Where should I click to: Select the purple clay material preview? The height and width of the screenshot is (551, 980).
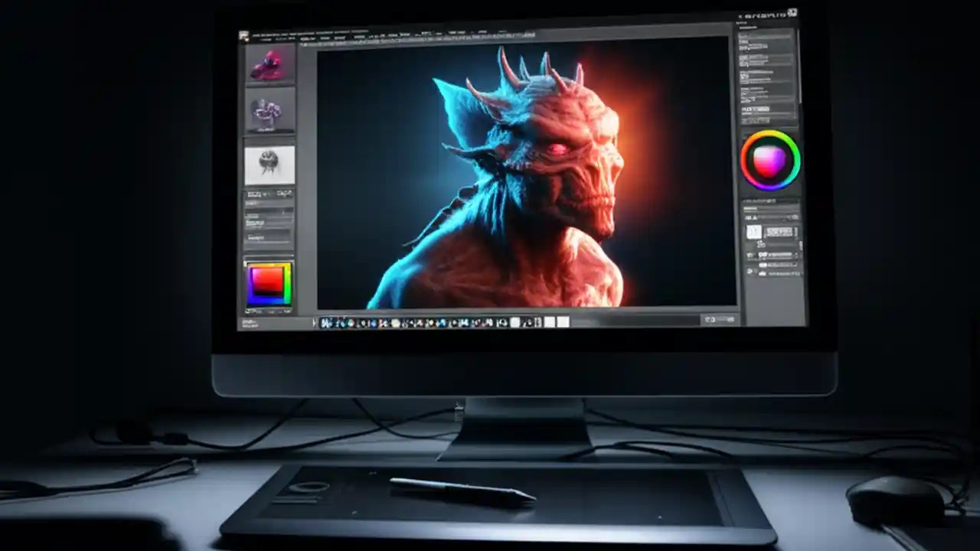click(x=269, y=111)
